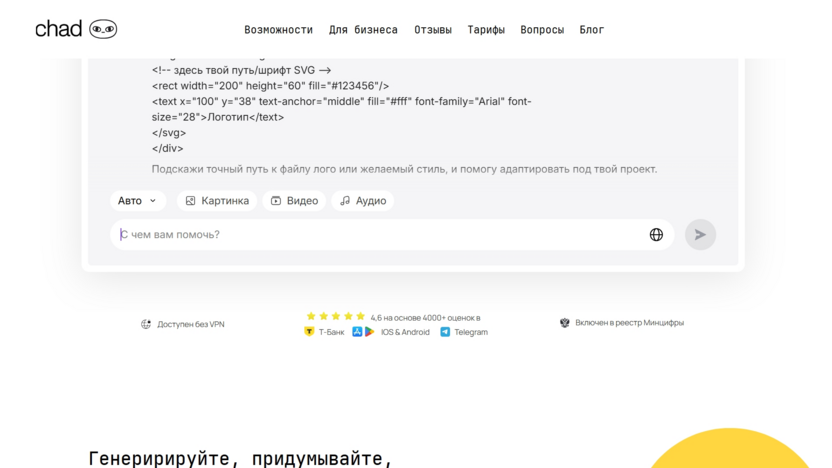Open the Блог link

(592, 30)
